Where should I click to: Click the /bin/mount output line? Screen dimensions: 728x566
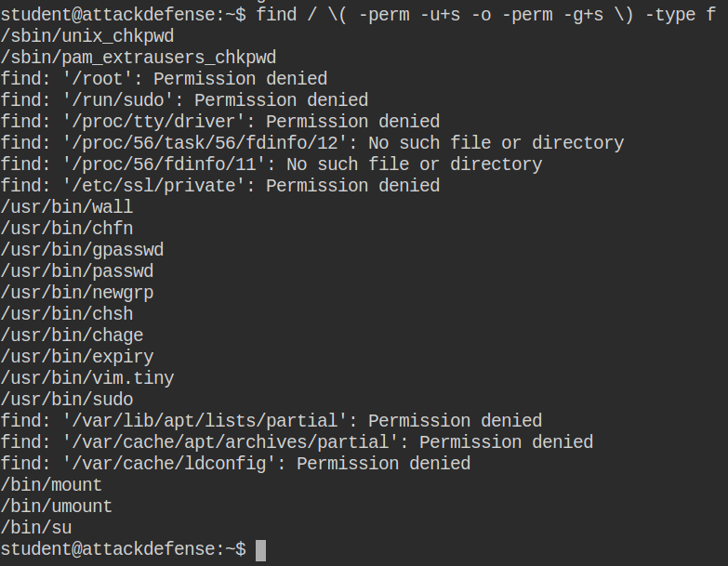[51, 485]
